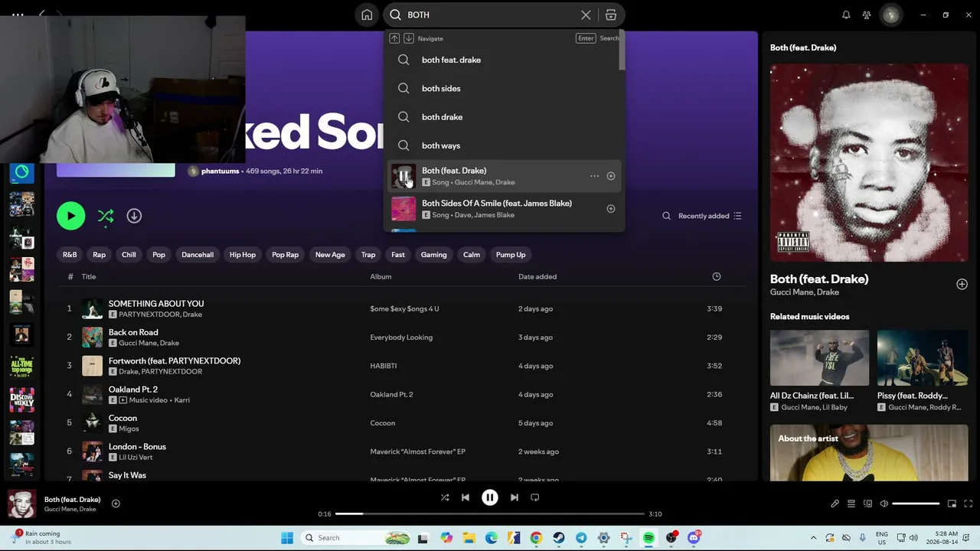Open All Dz Chainz music video thumbnail
The image size is (980, 551).
(x=819, y=357)
